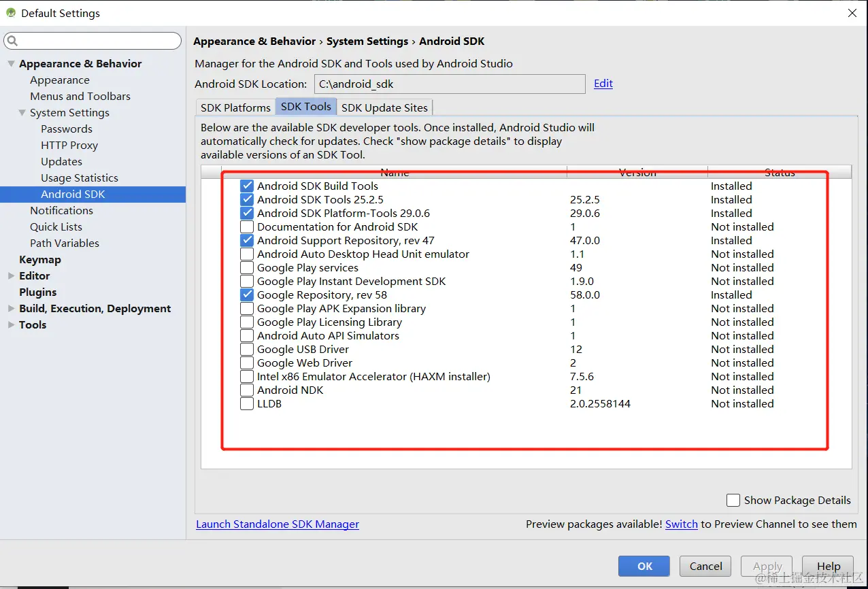Open the SDK Update Sites tab
Viewport: 868px width, 589px height.
click(x=384, y=107)
